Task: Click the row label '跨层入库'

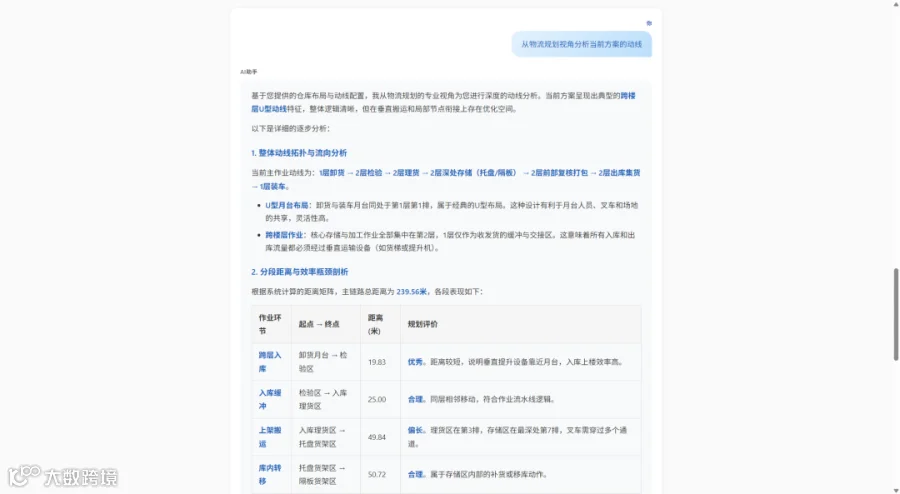Action: (x=270, y=362)
